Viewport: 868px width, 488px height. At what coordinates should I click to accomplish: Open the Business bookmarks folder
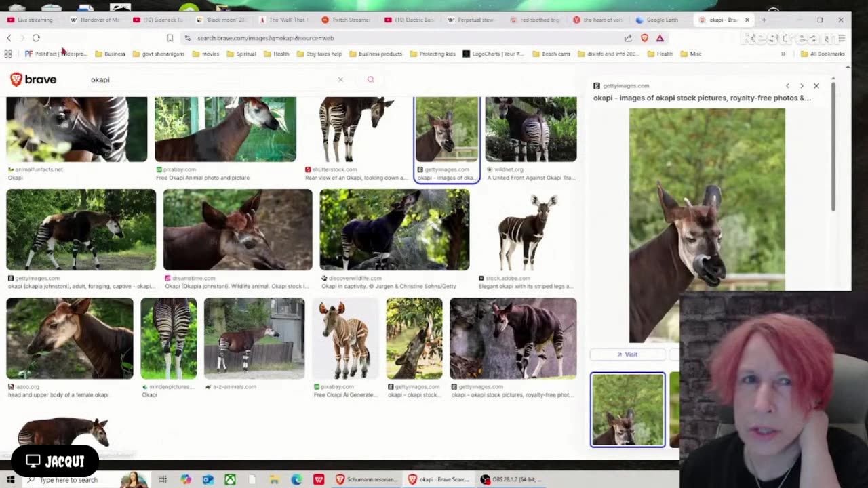click(x=110, y=54)
